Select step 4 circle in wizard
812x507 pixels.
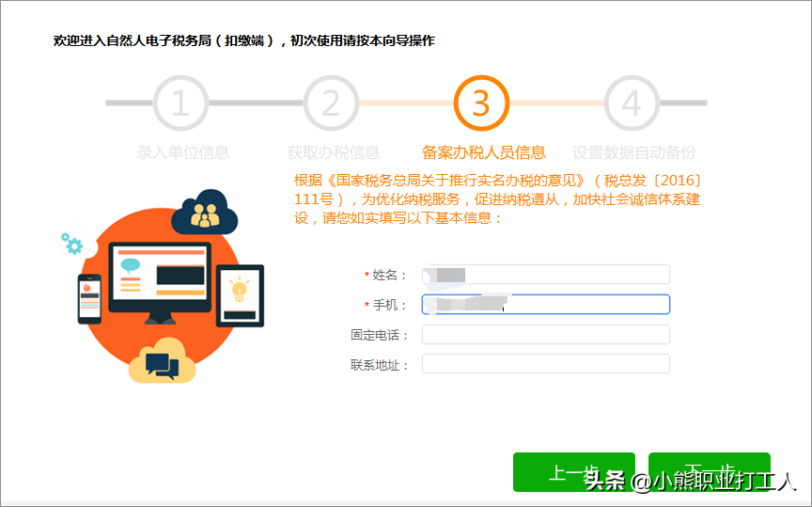(632, 103)
